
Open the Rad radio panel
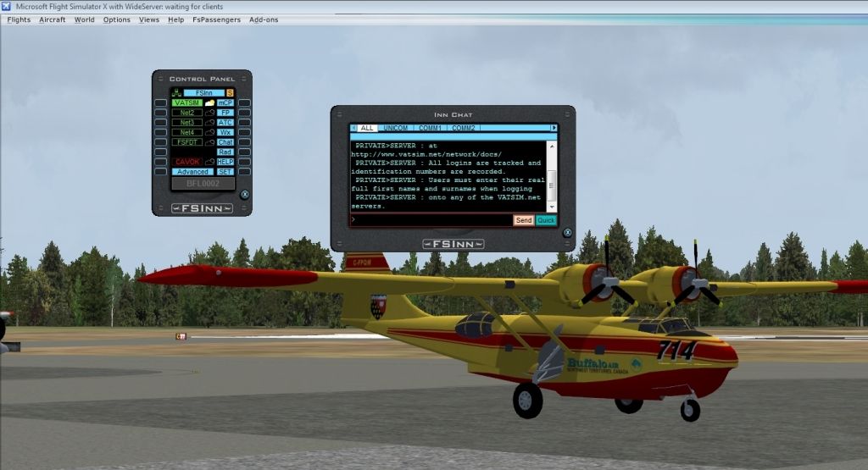coord(225,152)
